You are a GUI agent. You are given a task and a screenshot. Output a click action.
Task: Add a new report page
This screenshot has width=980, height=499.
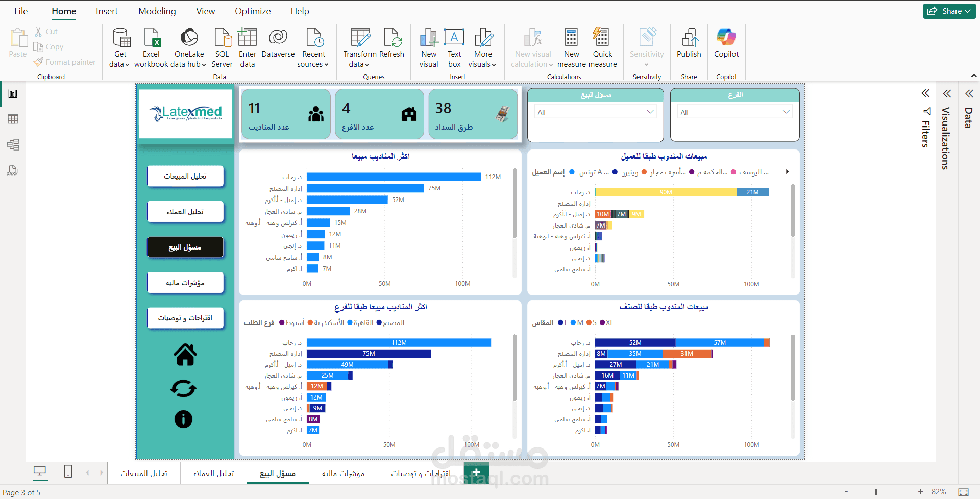476,472
